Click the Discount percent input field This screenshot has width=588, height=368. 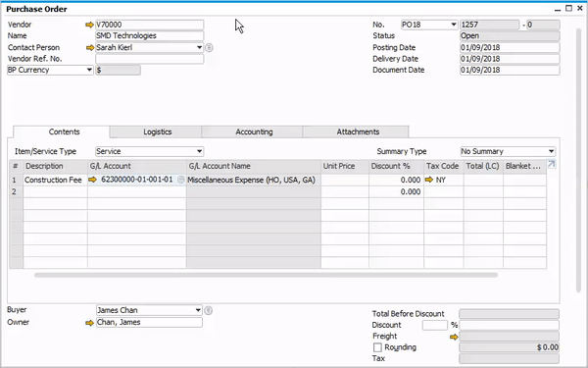pyautogui.click(x=434, y=325)
